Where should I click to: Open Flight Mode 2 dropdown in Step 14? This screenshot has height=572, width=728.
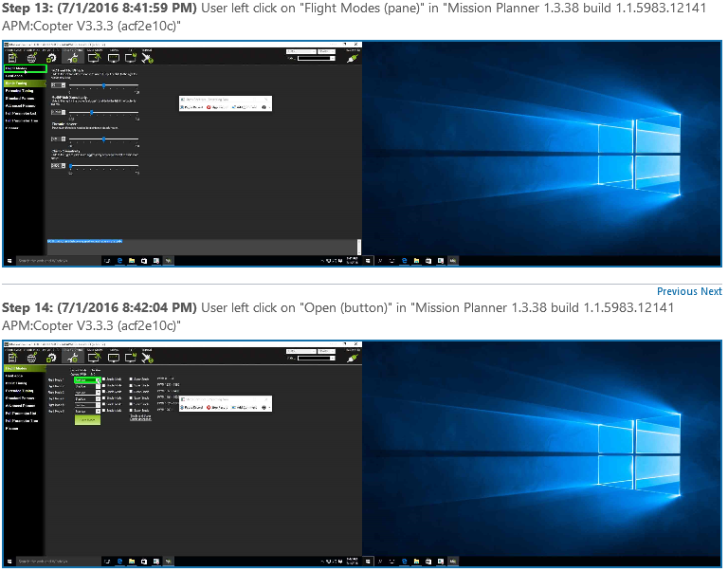pyautogui.click(x=87, y=386)
